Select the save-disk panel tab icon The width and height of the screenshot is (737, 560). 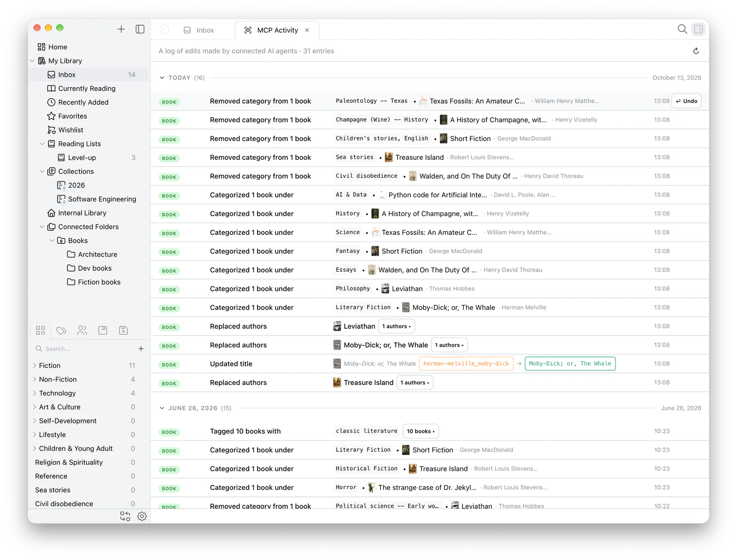point(123,330)
